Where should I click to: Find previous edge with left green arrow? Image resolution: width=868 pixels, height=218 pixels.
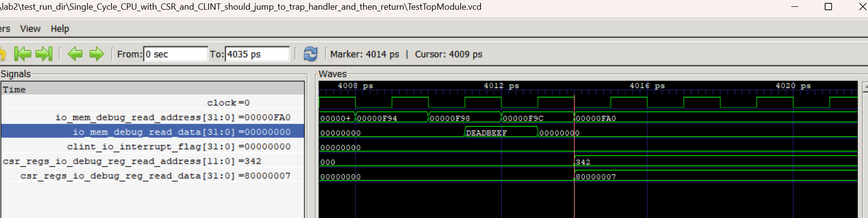tap(75, 54)
